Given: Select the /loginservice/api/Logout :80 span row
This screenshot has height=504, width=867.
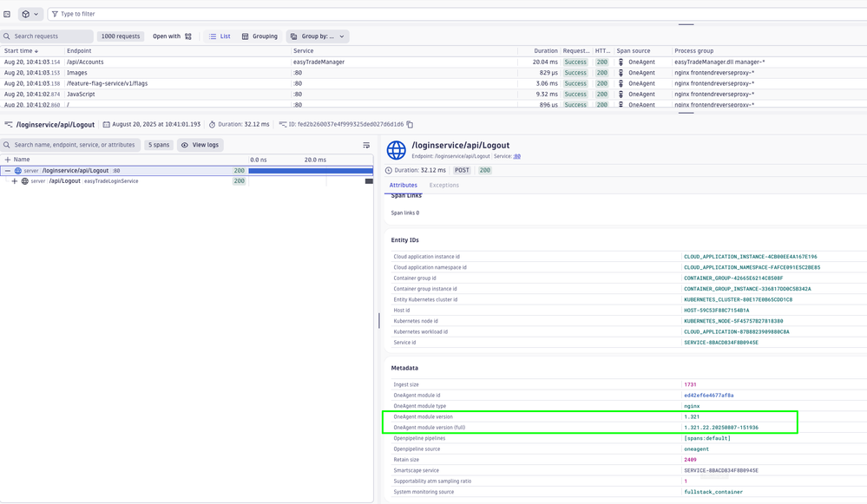Looking at the screenshot, I should point(187,171).
